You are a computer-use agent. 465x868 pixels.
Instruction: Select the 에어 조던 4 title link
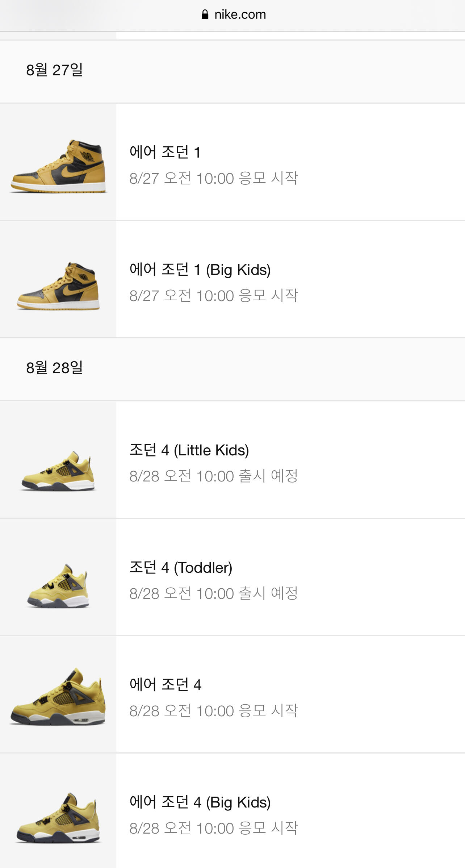click(x=166, y=685)
